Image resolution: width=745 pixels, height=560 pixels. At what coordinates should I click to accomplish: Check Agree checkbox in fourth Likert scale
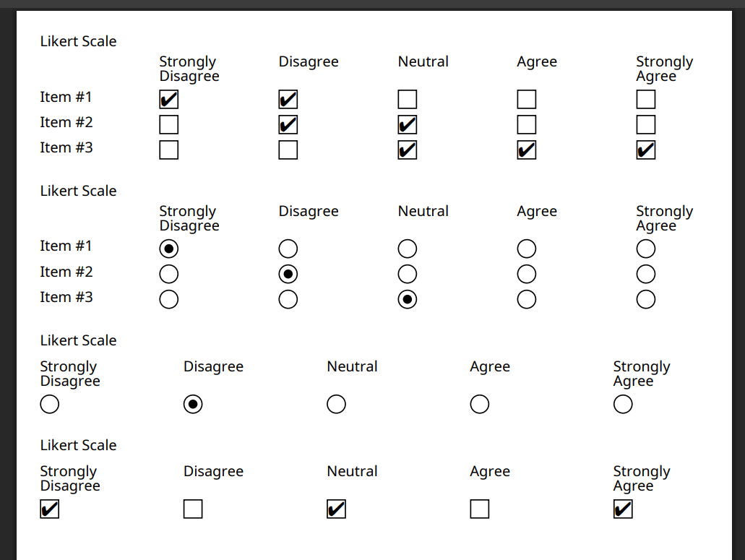(x=479, y=509)
